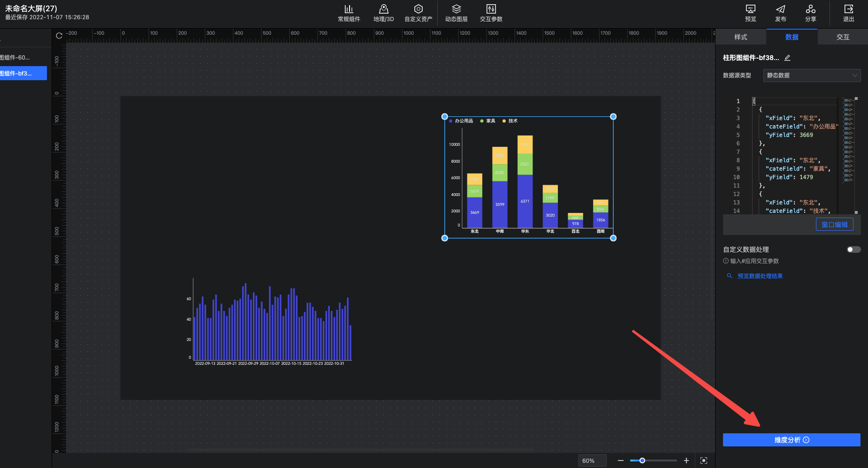The height and width of the screenshot is (468, 868).
Task: Click the 发布 publish icon
Action: coord(780,13)
